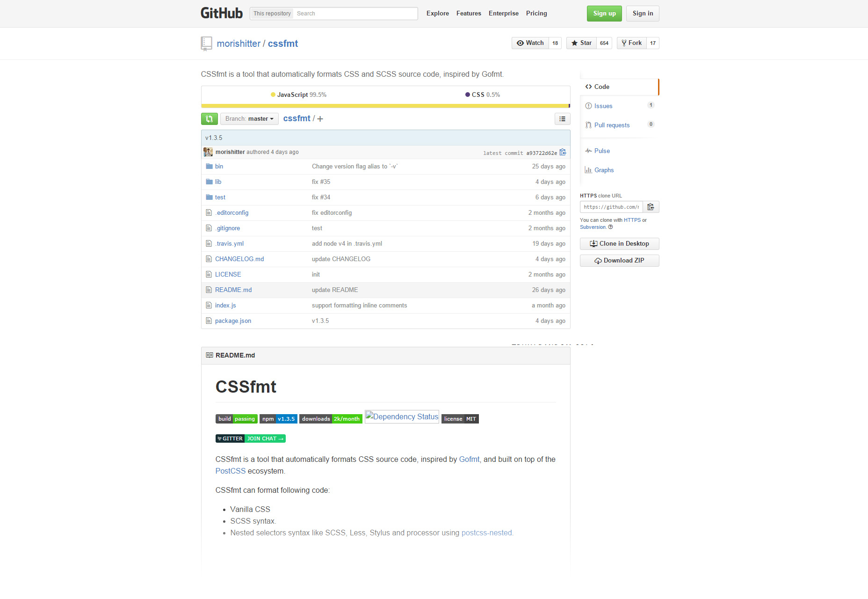Viewport: 868px width, 599px height.
Task: Click the yellow language bar
Action: point(385,106)
